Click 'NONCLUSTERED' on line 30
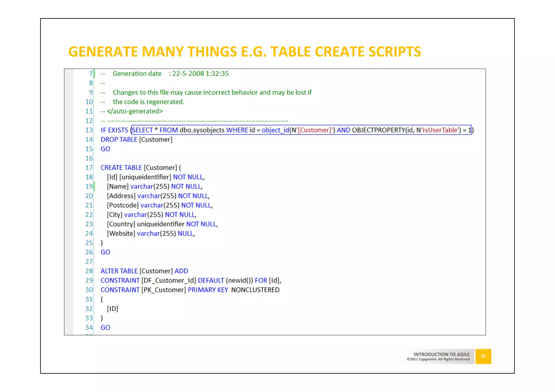 [255, 290]
